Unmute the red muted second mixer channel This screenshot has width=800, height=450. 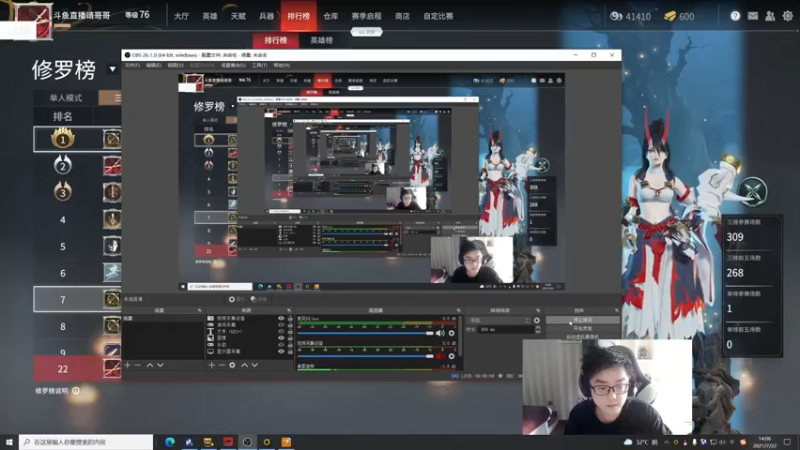[440, 356]
